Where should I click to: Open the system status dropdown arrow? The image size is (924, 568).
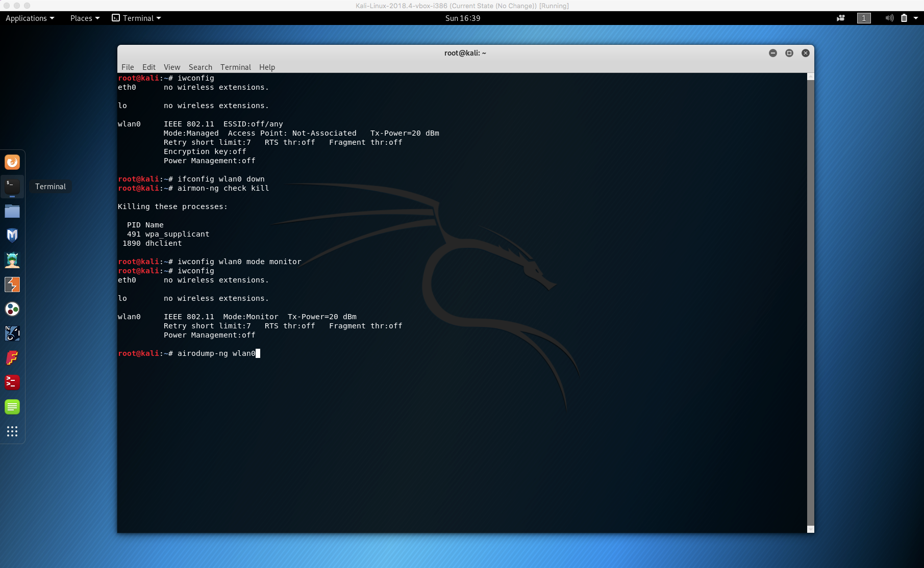(x=917, y=18)
